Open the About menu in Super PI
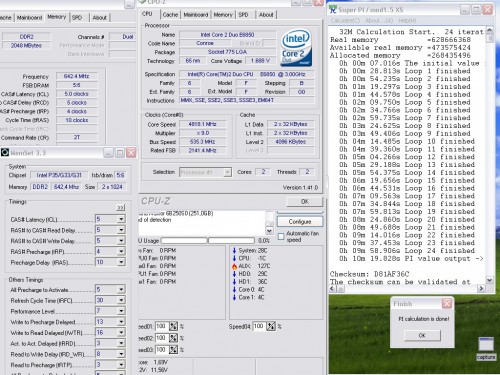The width and height of the screenshot is (500, 375). (x=379, y=21)
